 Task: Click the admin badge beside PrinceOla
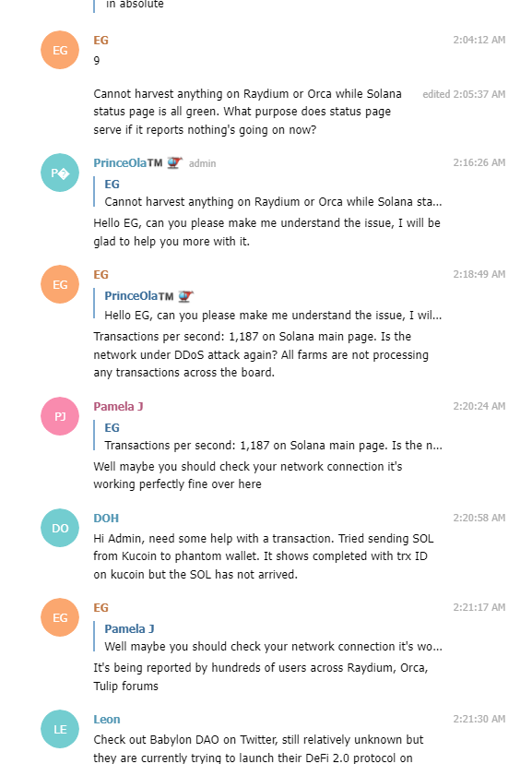(x=202, y=163)
